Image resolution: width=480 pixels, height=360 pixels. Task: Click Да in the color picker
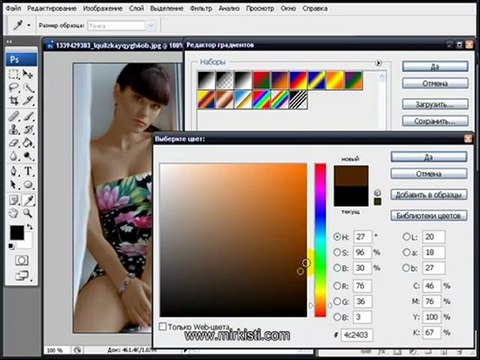429,157
